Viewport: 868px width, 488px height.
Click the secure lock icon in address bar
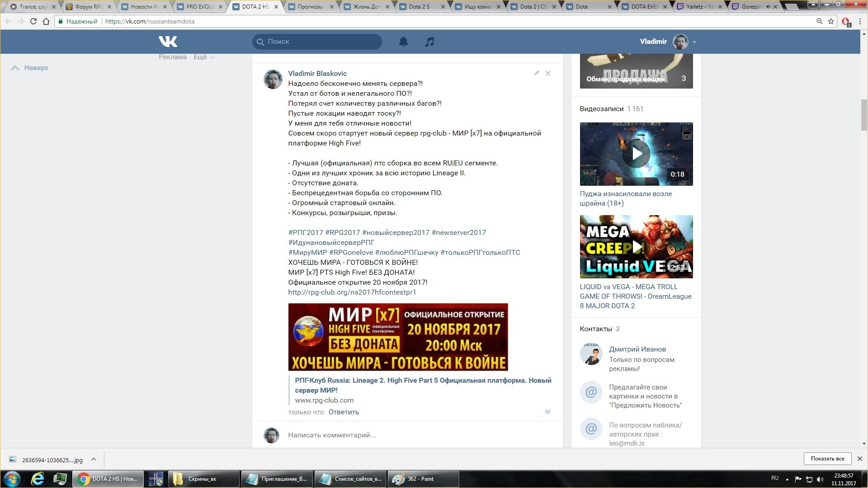(x=61, y=21)
